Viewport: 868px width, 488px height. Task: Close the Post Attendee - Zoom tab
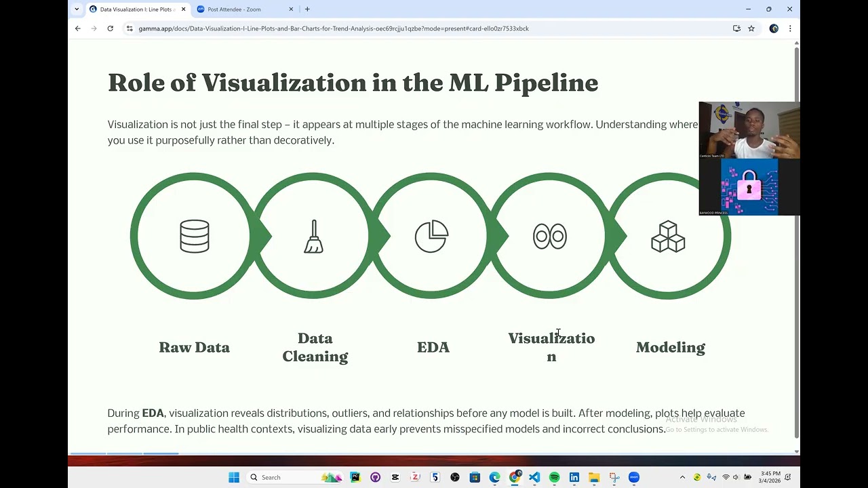291,9
